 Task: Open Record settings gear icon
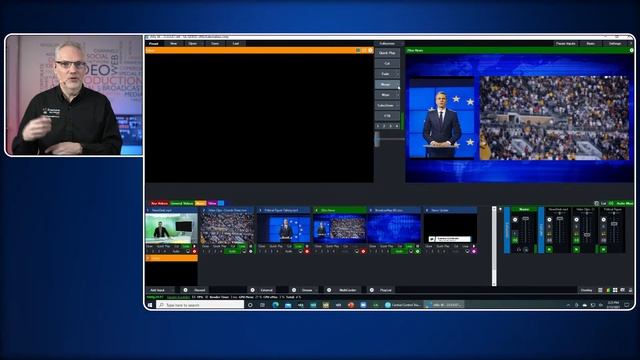point(185,290)
